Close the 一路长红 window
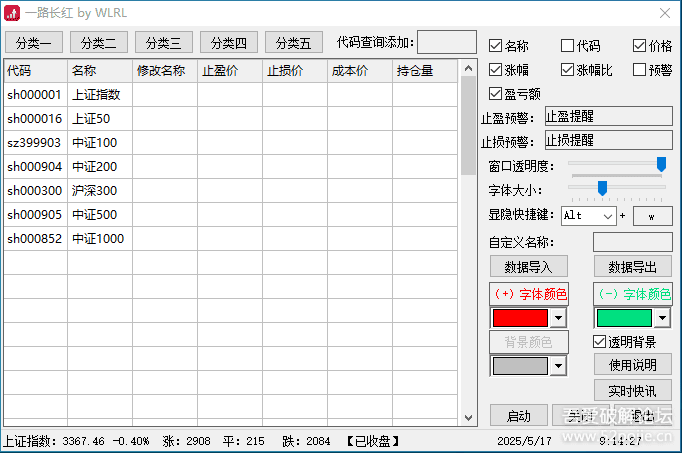Image resolution: width=682 pixels, height=453 pixels. [x=665, y=12]
